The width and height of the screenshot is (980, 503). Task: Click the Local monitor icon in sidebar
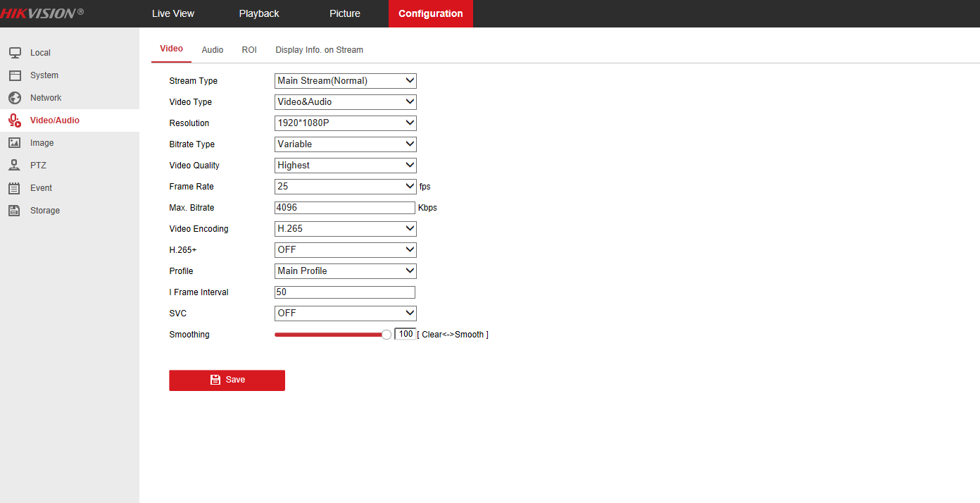click(15, 53)
